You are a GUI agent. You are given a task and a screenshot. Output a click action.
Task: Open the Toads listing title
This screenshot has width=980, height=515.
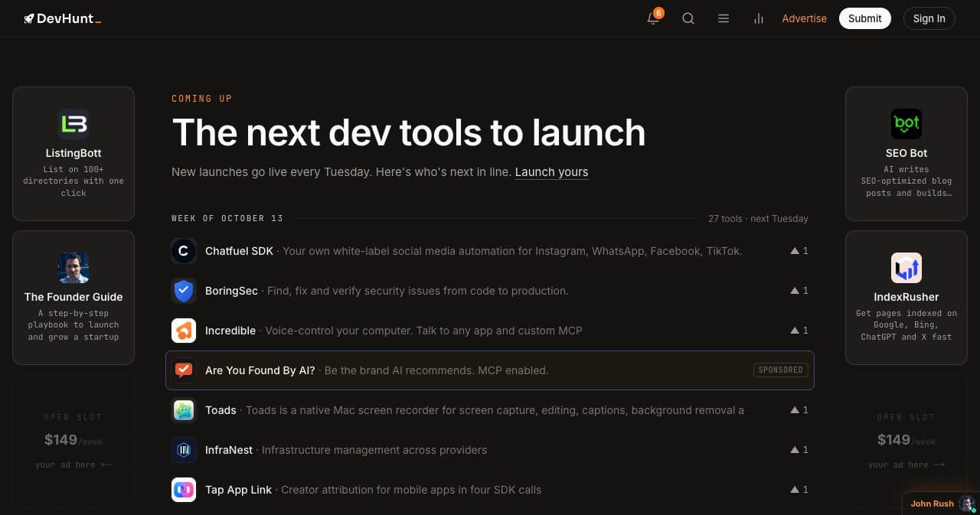pos(220,410)
